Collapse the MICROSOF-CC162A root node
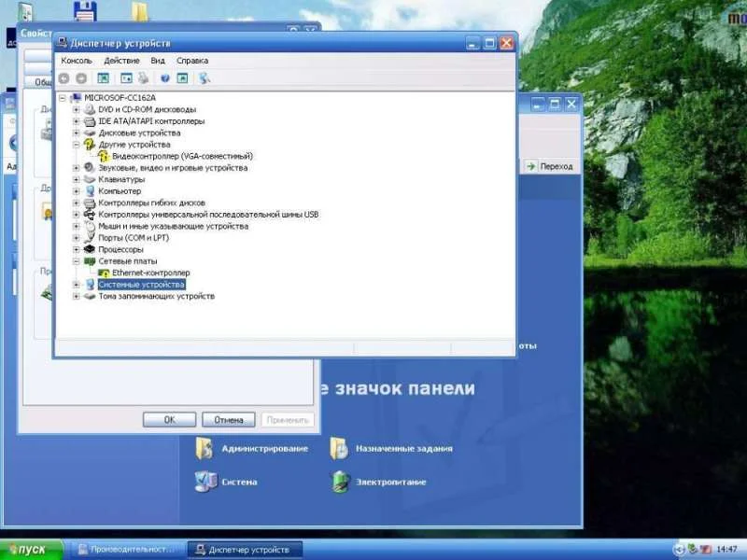This screenshot has width=747, height=560. point(63,98)
